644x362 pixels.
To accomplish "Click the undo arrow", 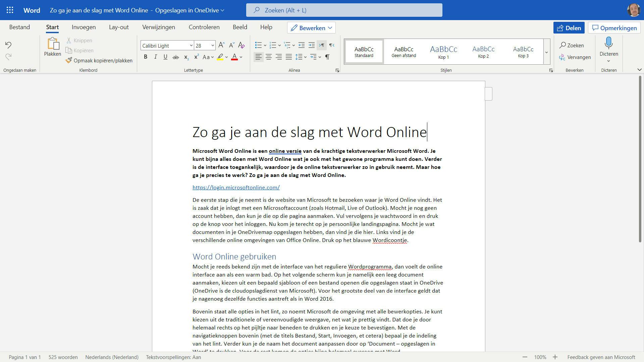I will coord(8,45).
